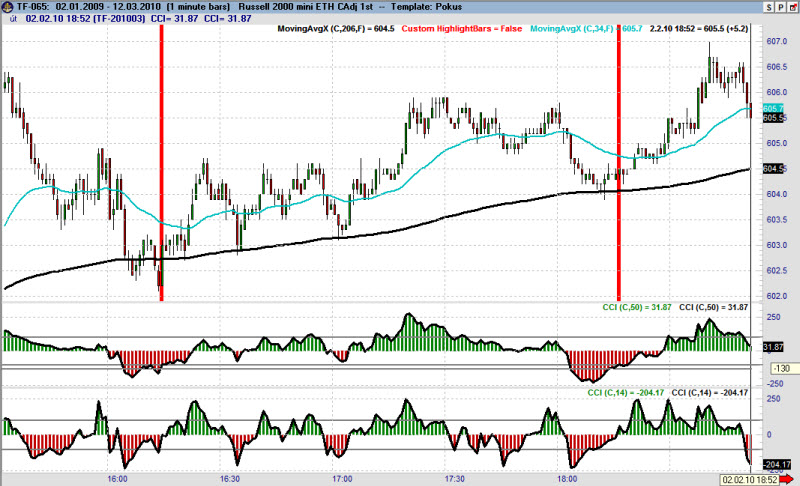Click the S button in title bar
800x486 pixels.
point(769,7)
